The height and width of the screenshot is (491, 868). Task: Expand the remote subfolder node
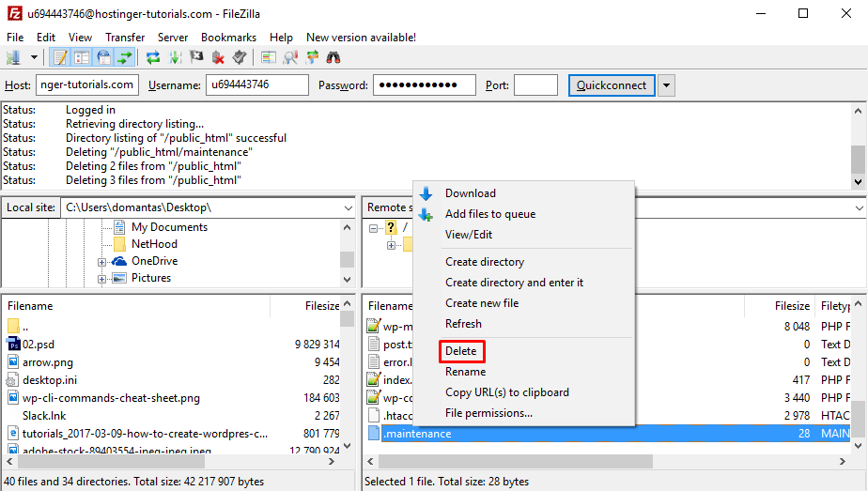[x=391, y=245]
